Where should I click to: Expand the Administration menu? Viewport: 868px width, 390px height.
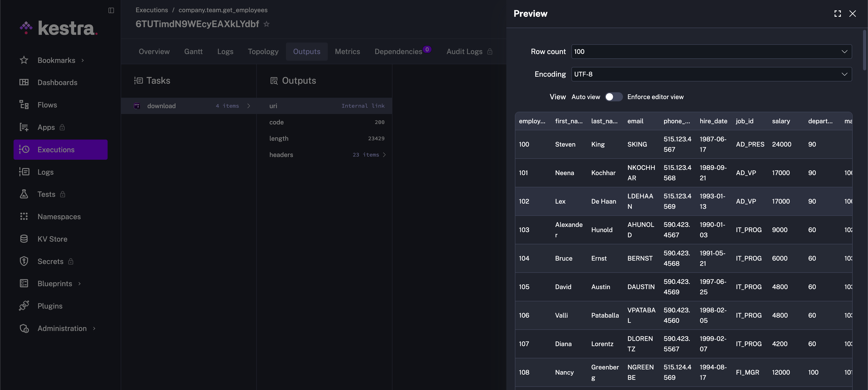point(62,328)
